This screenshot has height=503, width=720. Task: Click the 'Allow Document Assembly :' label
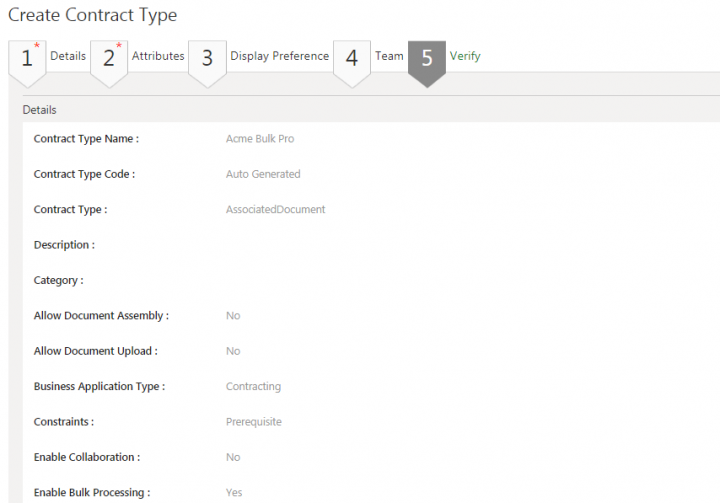click(101, 316)
